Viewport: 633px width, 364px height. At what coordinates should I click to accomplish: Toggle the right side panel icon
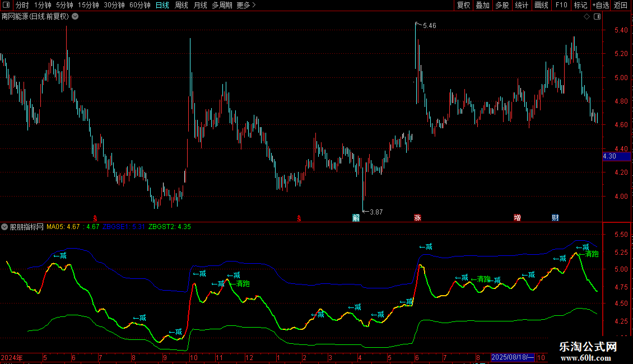point(597,17)
